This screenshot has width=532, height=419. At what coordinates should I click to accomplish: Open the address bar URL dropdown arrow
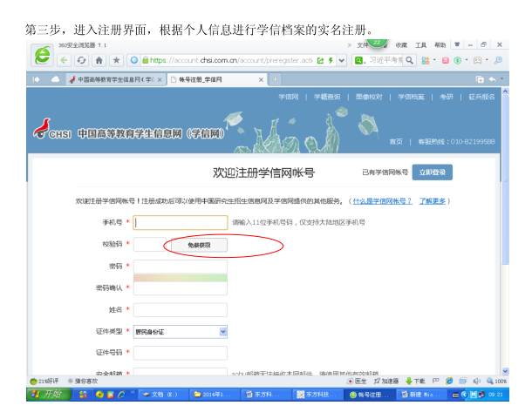click(x=340, y=60)
